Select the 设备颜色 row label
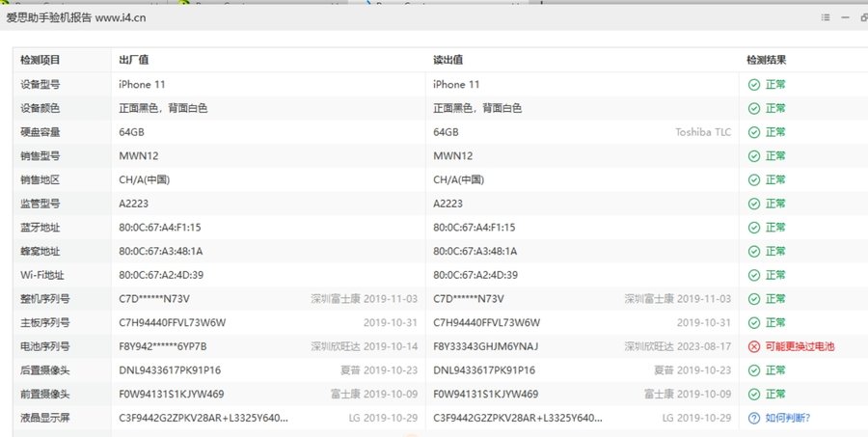The width and height of the screenshot is (868, 437). (x=41, y=109)
